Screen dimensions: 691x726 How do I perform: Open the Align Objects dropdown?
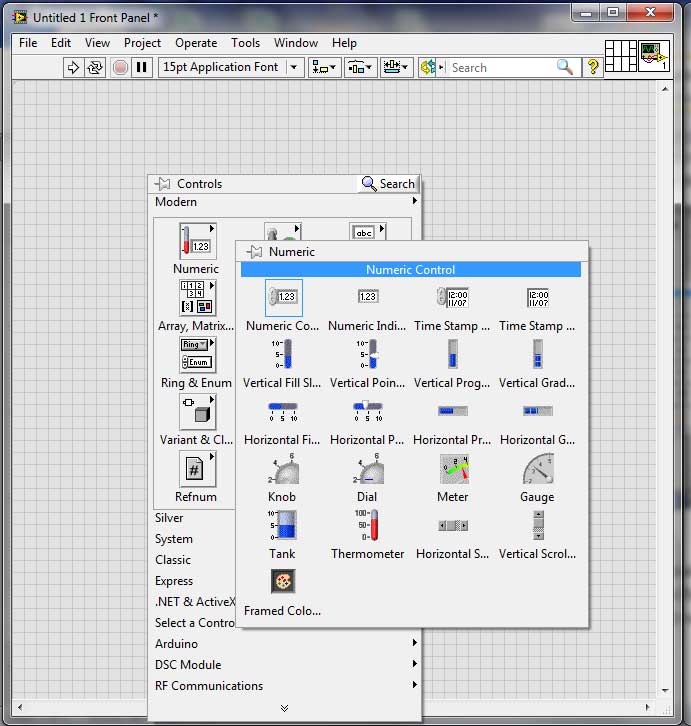(324, 67)
